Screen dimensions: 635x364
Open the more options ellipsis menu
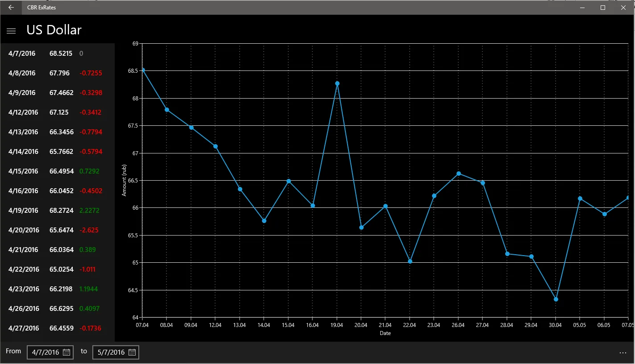pos(623,353)
